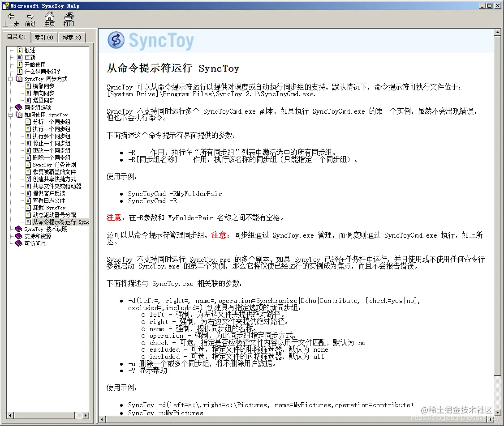504x426 pixels.
Task: Switch to the 索引 tab
Action: coord(44,38)
